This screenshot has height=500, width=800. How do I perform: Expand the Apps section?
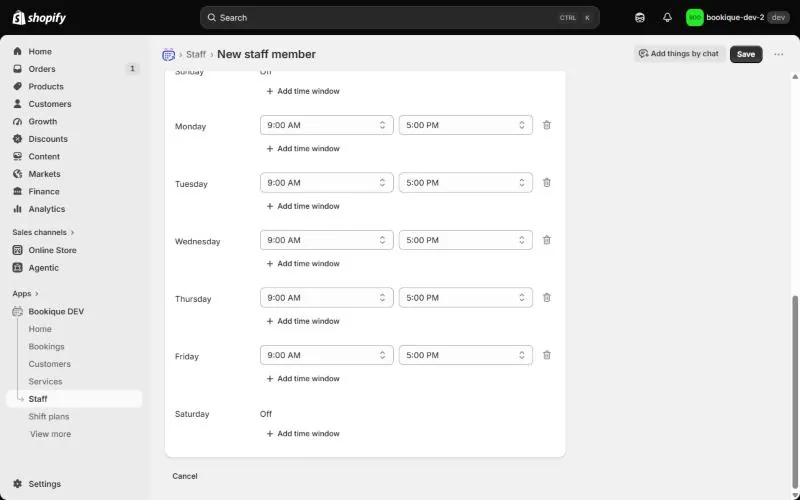(26, 293)
